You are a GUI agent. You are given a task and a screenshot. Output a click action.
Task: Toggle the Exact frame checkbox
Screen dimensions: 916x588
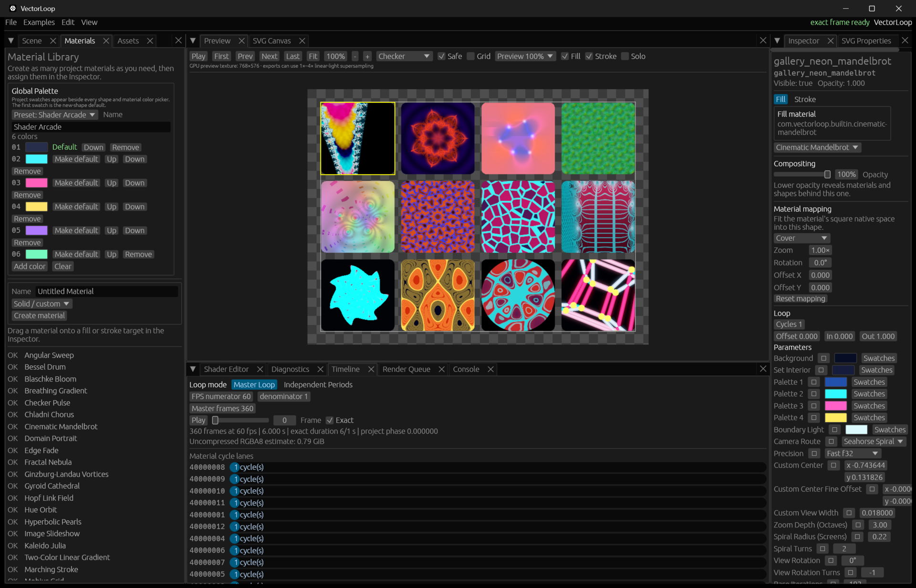(x=330, y=420)
